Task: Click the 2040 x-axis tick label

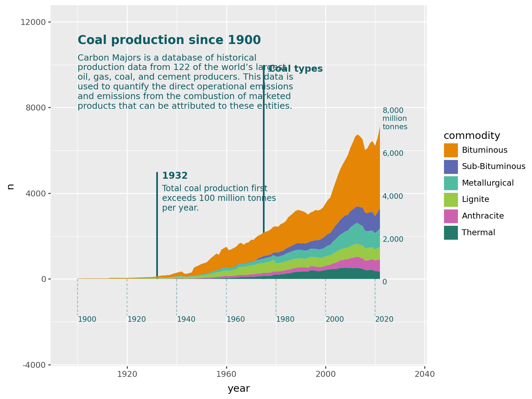Action: click(425, 374)
